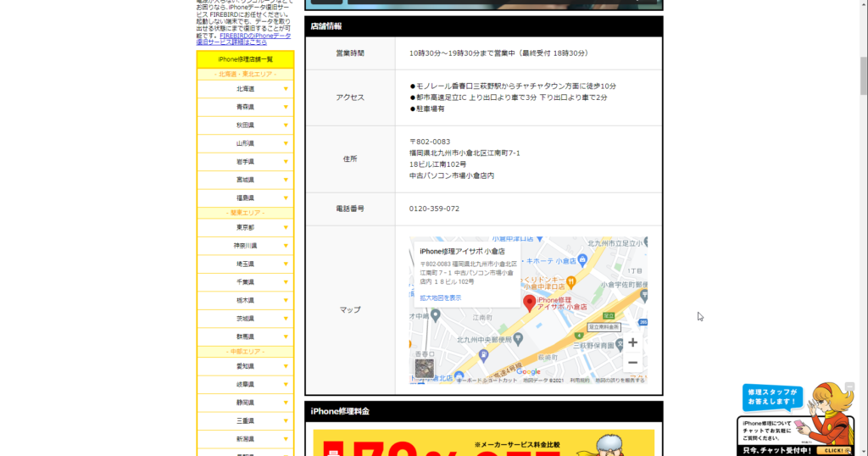The image size is (868, 456).
Task: Click the red iPhone修理アイサポ小倉店 map pin
Action: click(529, 303)
